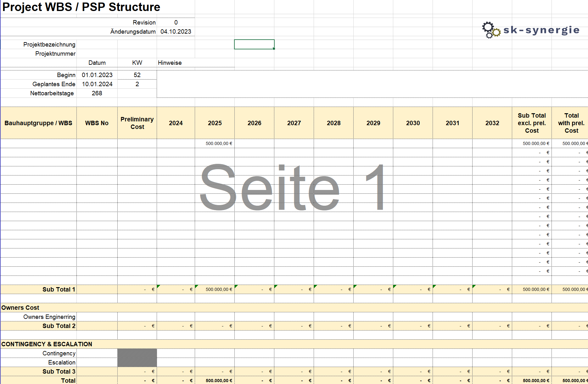Click the Sub Total 1 row label
588x384 pixels.
tap(59, 289)
